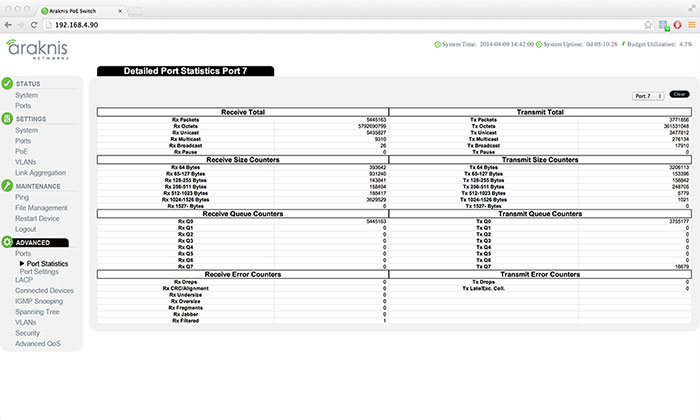Click the Araknis Networks logo
This screenshot has width=700, height=420.
pos(38,49)
